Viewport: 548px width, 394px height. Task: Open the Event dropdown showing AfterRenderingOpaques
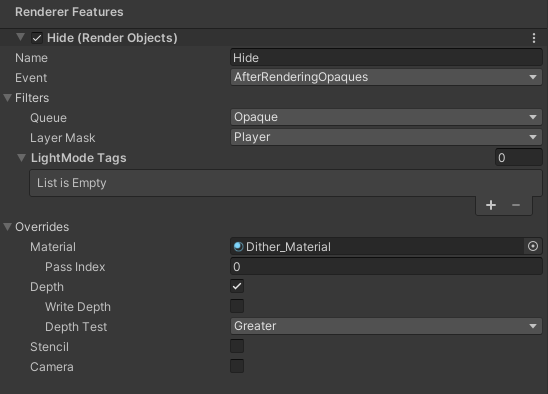click(x=386, y=77)
